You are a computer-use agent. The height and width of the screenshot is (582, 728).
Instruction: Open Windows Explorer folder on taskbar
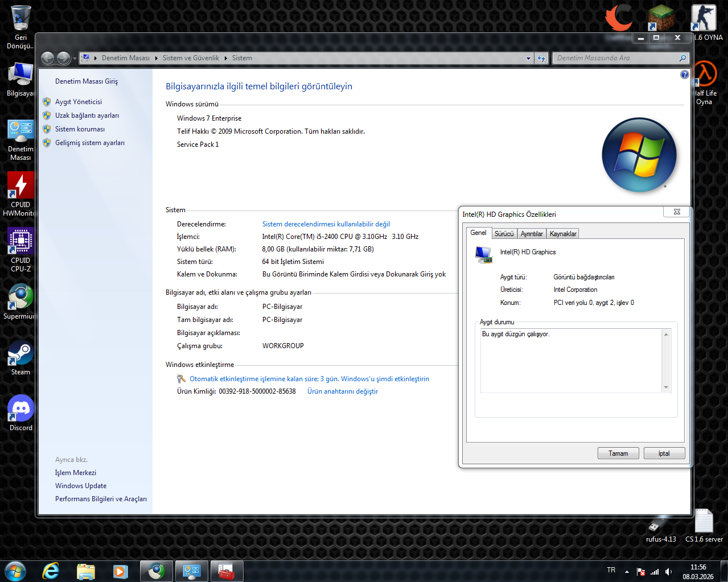point(86,571)
